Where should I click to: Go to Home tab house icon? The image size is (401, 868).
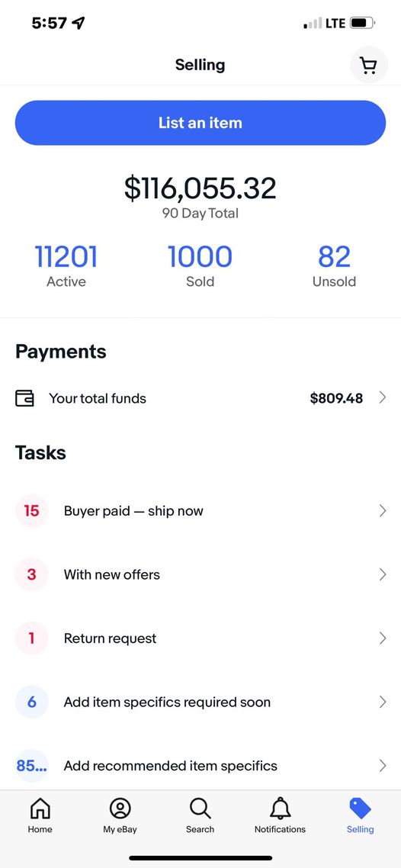click(x=40, y=809)
